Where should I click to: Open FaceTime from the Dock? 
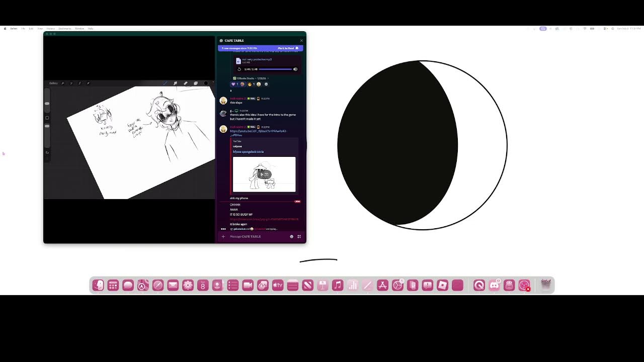(248, 286)
